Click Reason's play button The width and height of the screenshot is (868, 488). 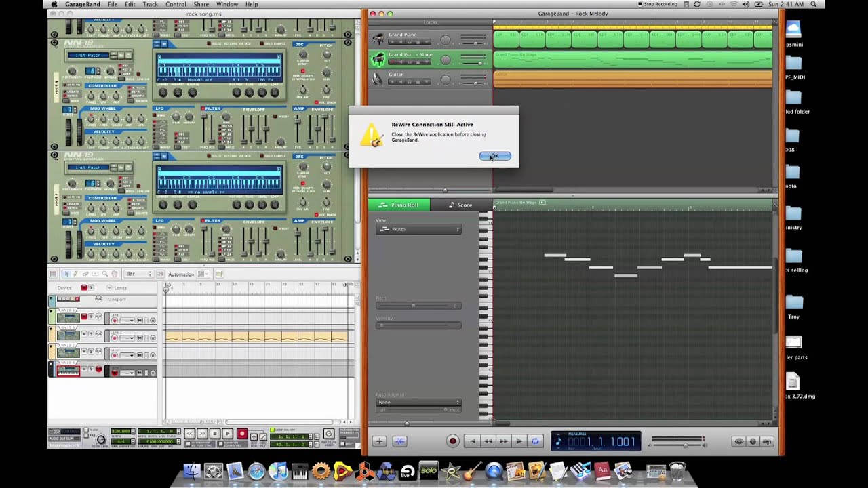pyautogui.click(x=227, y=434)
